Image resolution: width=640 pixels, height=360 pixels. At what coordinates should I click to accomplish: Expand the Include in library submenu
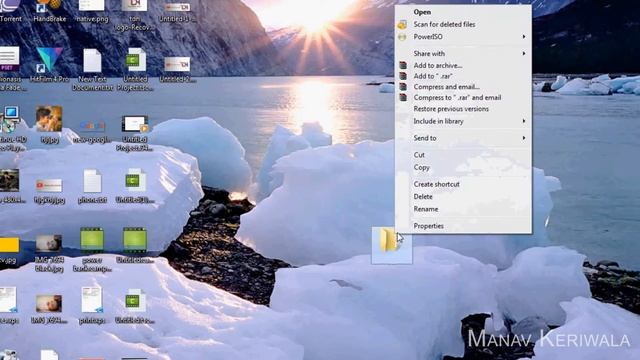click(463, 121)
